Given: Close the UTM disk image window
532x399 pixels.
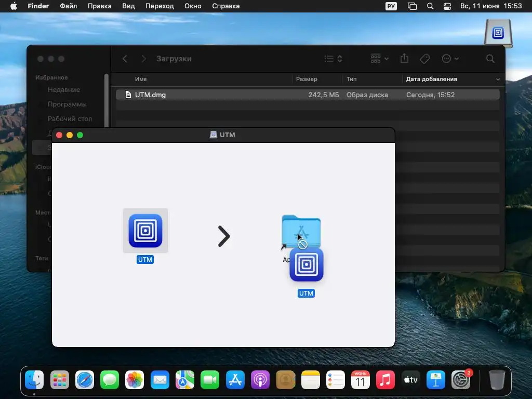Looking at the screenshot, I should pos(59,135).
